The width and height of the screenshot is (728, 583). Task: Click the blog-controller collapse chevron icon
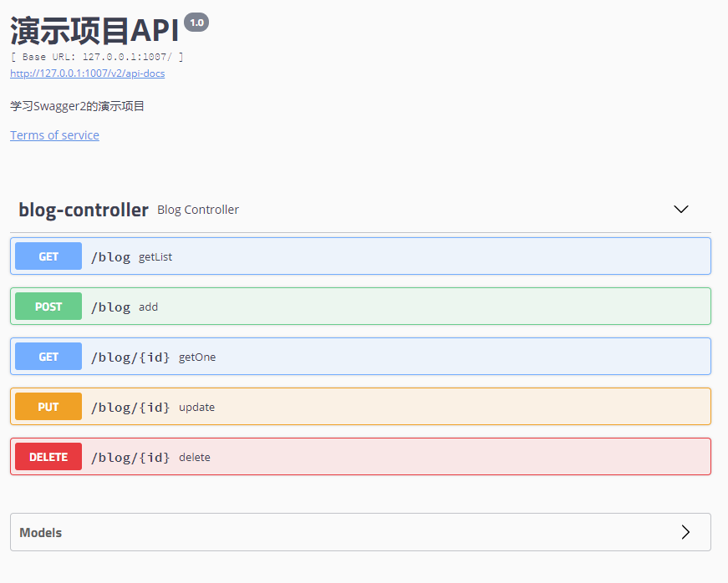coord(680,209)
